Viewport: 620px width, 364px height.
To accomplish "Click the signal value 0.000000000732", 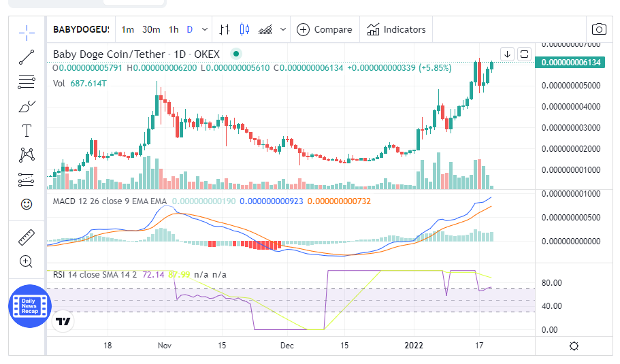I will (339, 201).
